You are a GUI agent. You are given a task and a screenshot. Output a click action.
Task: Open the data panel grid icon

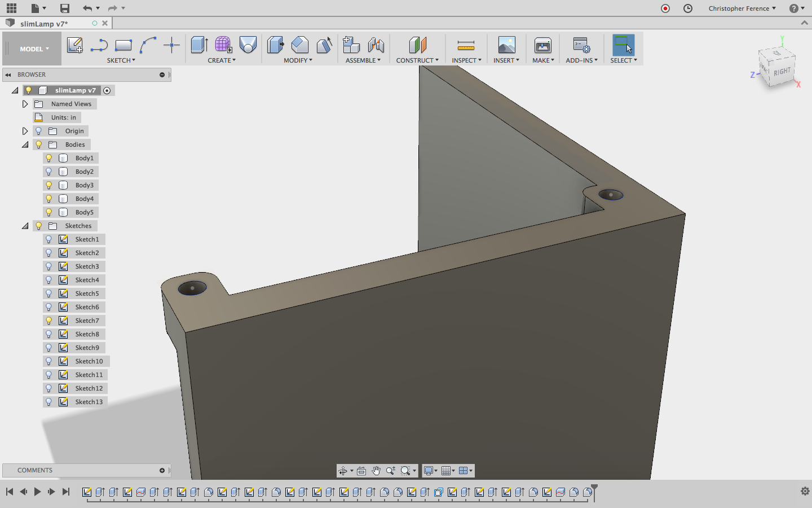[x=11, y=8]
